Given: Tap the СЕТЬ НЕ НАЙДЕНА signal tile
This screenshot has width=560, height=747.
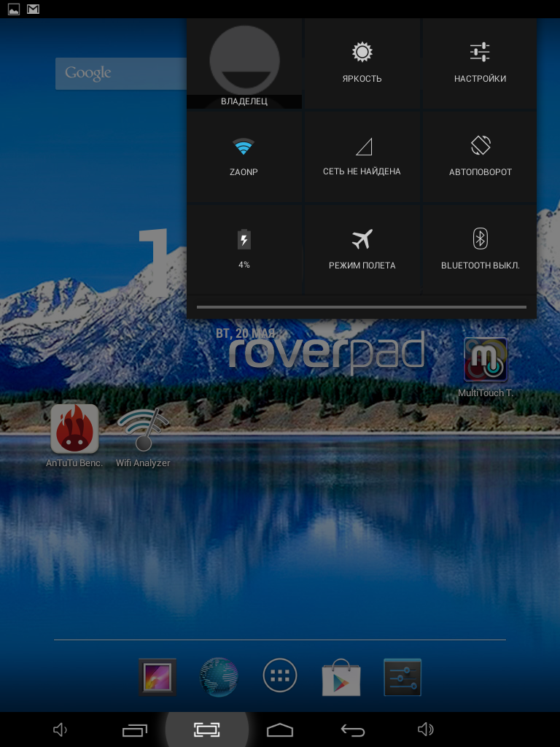Looking at the screenshot, I should [x=362, y=157].
